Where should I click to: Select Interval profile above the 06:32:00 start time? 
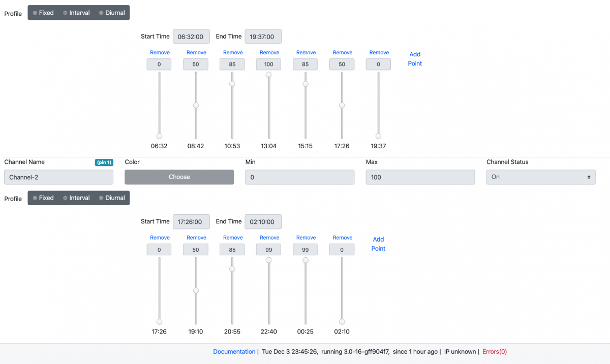76,13
